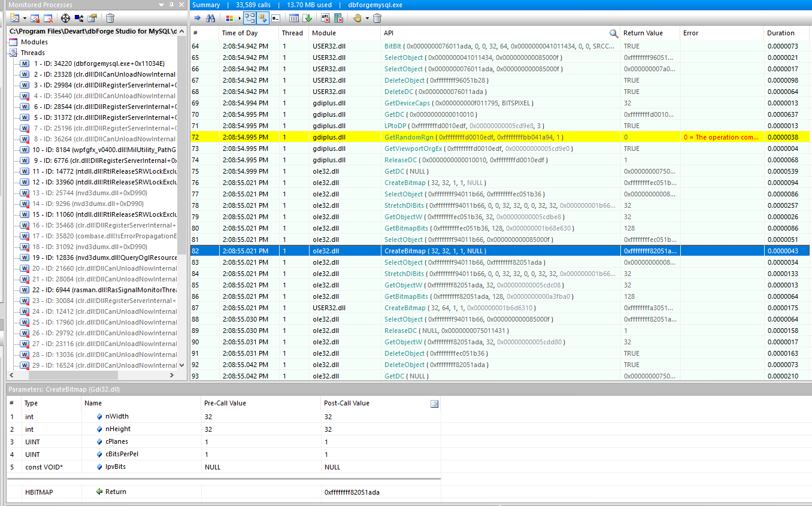Viewport: 812px width, 506px height.
Task: Sort by the Error column header
Action: (722, 33)
